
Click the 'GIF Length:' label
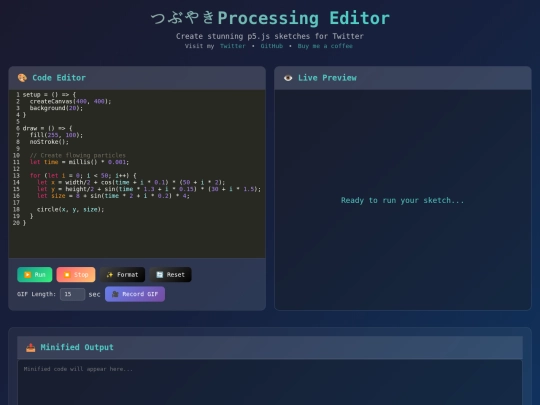tap(37, 294)
